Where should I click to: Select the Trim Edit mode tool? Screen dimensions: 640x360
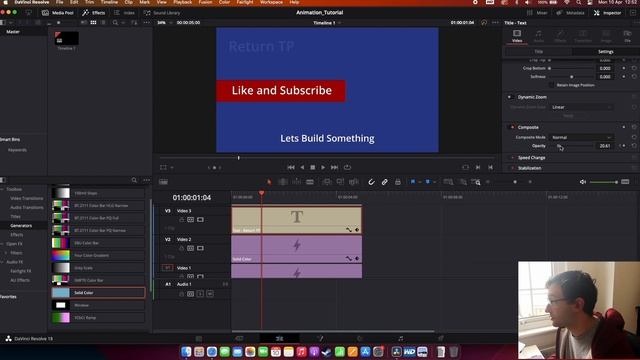[x=282, y=182]
